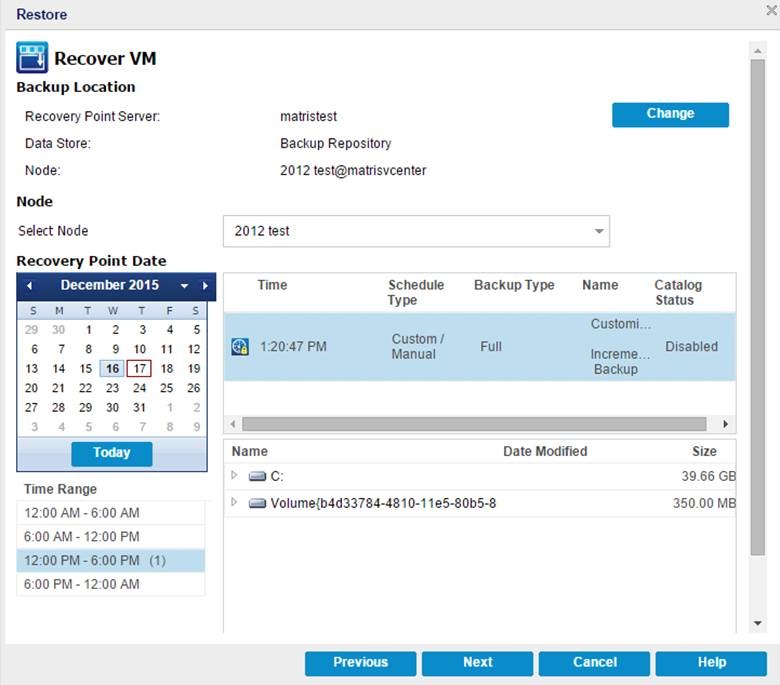Select December 17 in the calendar
780x685 pixels.
coord(139,369)
